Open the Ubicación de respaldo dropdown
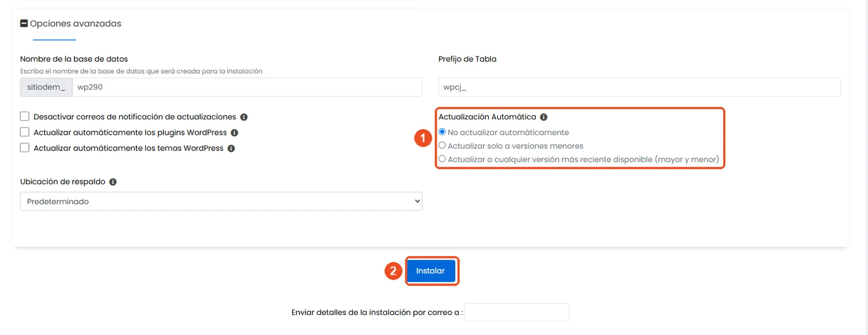 (221, 201)
